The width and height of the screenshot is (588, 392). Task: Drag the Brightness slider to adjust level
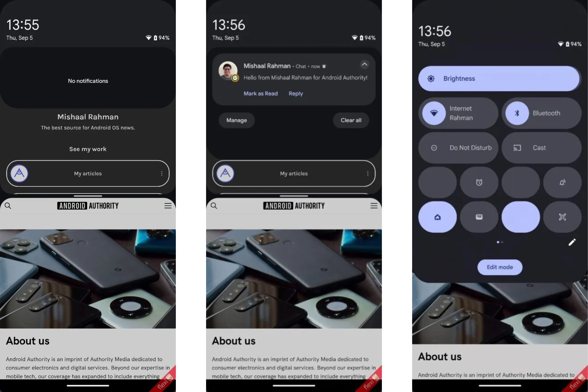click(499, 78)
